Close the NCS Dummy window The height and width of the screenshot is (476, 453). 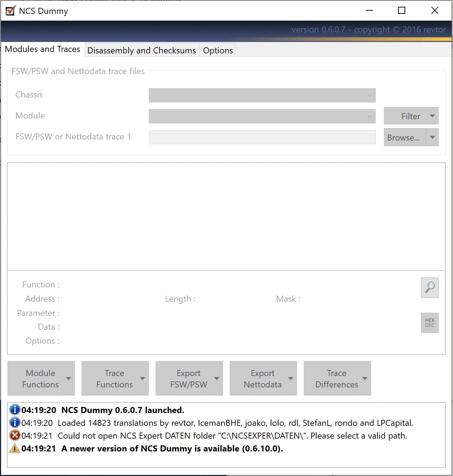point(435,11)
